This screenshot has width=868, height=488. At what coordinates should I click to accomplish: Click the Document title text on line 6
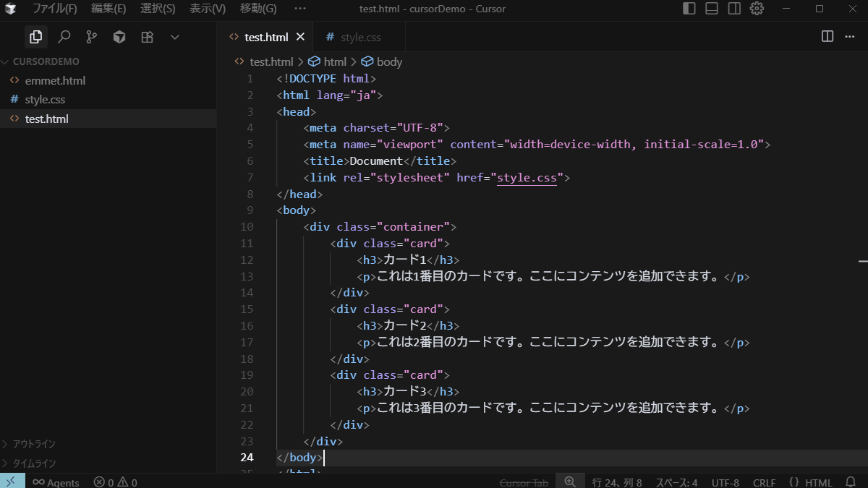coord(376,161)
